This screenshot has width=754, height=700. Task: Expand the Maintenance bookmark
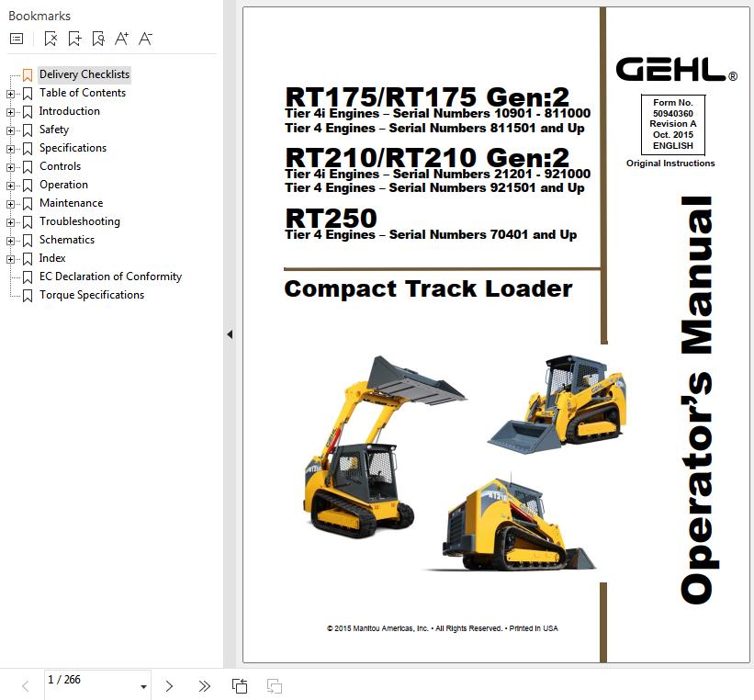pos(10,204)
